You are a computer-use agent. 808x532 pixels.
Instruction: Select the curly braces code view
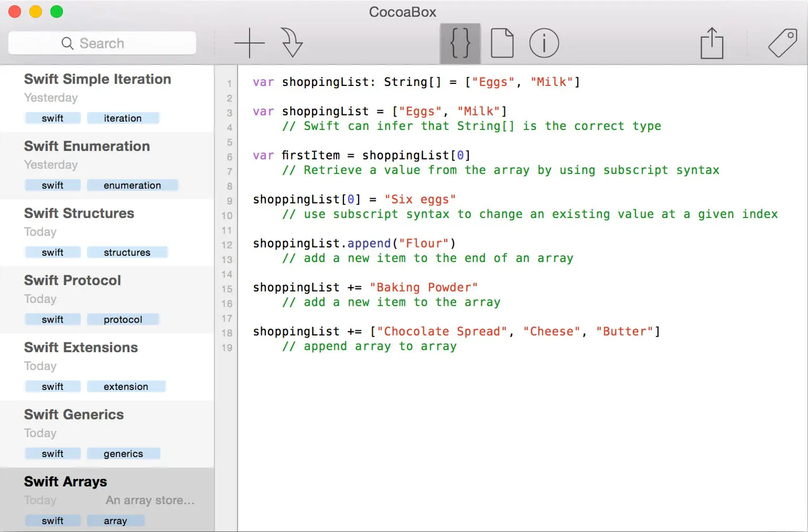(460, 43)
